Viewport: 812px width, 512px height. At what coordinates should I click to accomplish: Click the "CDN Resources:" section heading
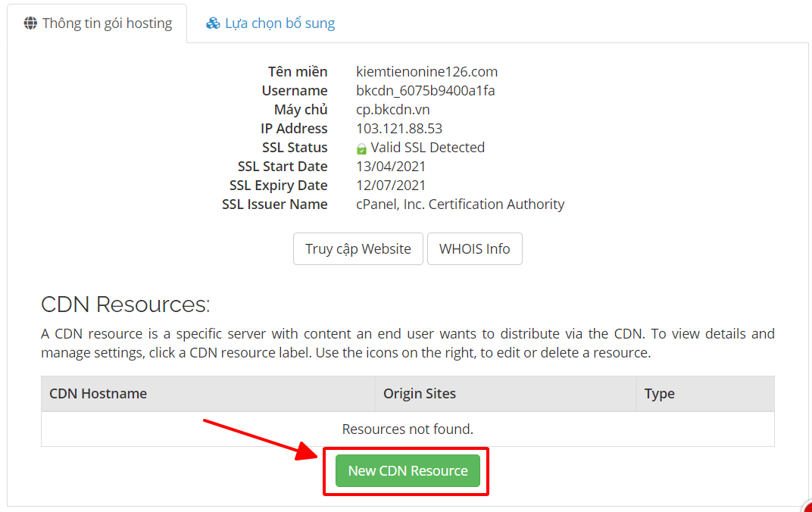[x=125, y=304]
